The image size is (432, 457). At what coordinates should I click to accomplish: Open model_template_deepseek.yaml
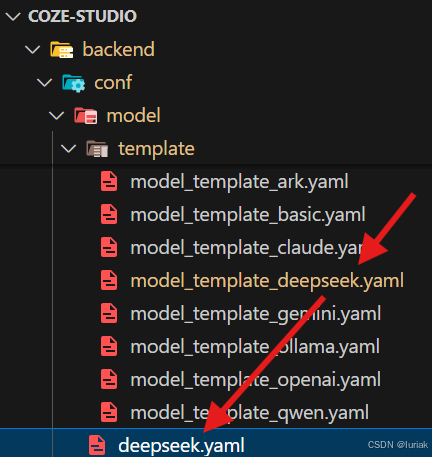click(267, 281)
